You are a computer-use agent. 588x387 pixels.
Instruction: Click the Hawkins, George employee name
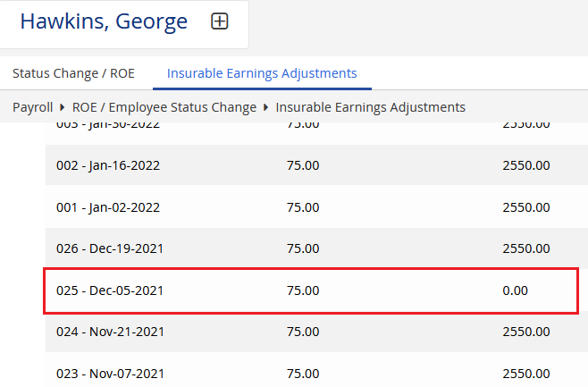(104, 21)
